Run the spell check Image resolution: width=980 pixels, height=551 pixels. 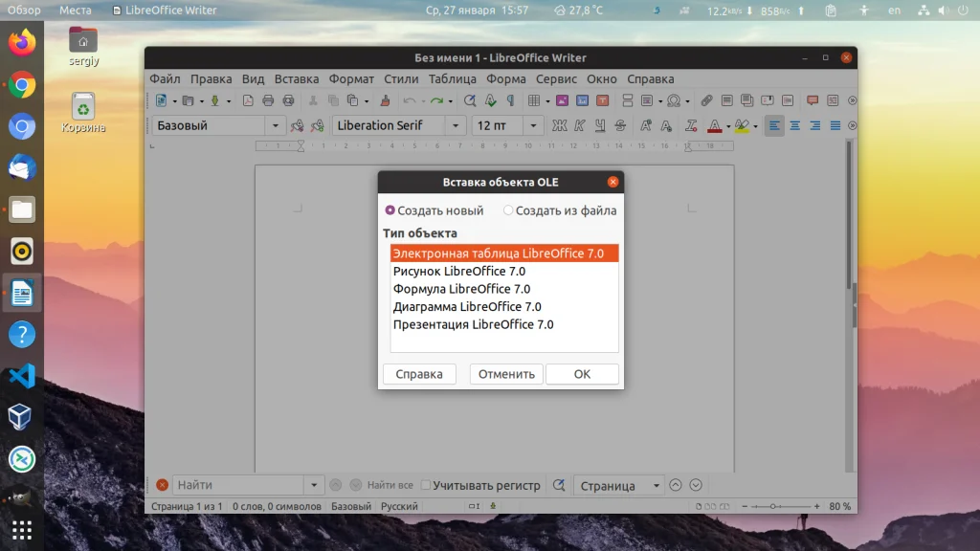tap(490, 100)
